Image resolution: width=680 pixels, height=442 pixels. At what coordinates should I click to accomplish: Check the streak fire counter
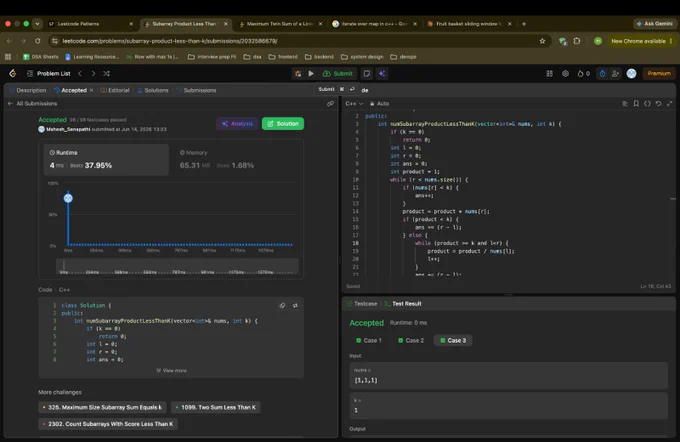pyautogui.click(x=583, y=74)
